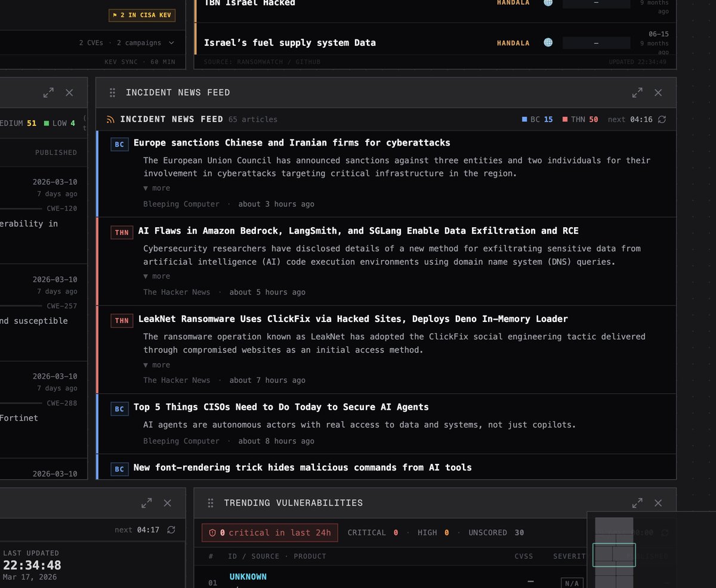
Task: Expand the bottom-left panel with the next 04:17 timer
Action: (x=146, y=503)
